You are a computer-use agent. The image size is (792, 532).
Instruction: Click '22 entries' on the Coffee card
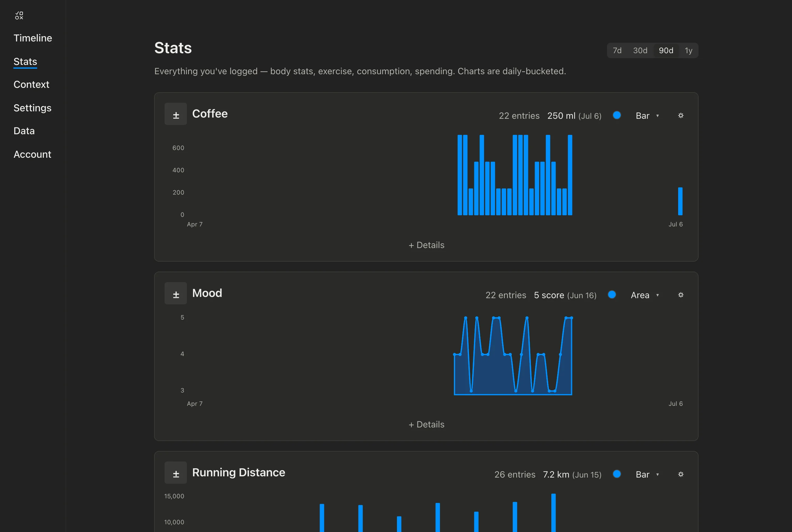[x=519, y=116]
